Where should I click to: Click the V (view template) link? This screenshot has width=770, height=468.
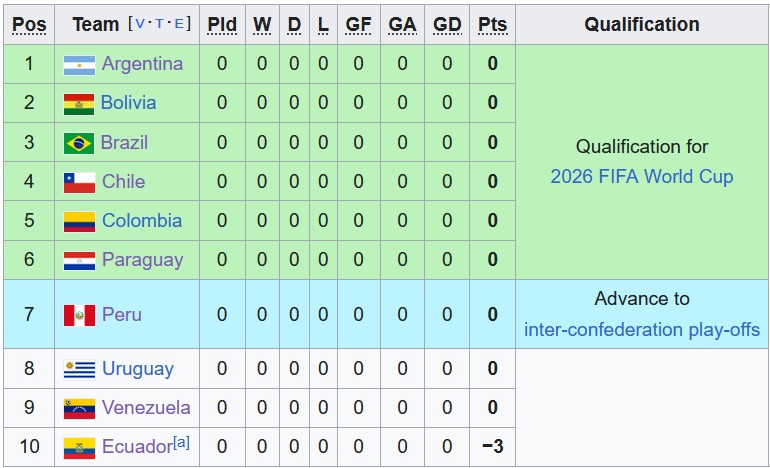point(139,24)
